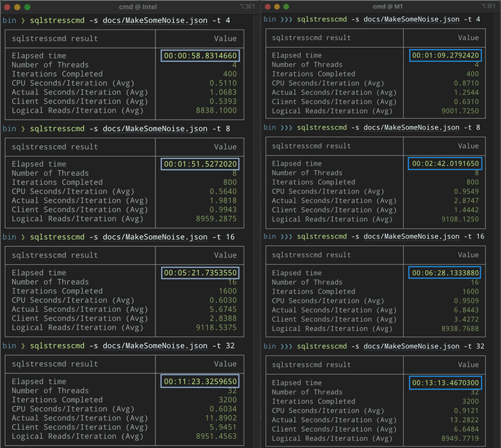Image resolution: width=501 pixels, height=448 pixels.
Task: Click the '-t 32' sqlstresscmd command in M1 window
Action: point(391,346)
